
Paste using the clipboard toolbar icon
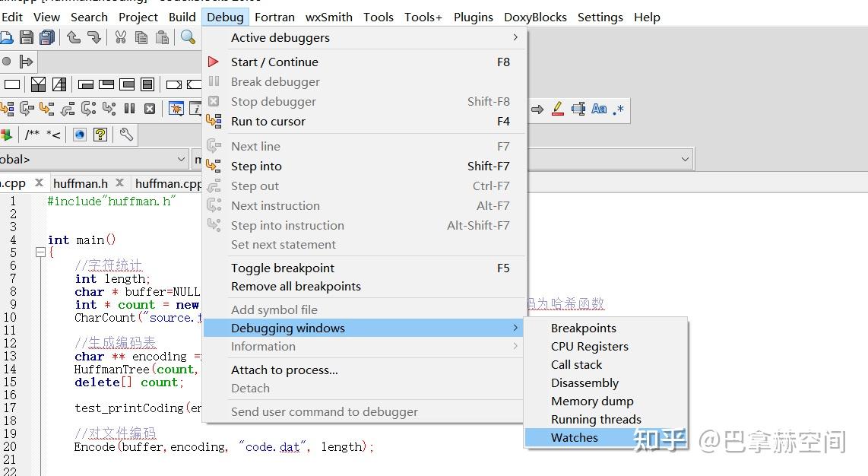click(x=162, y=37)
